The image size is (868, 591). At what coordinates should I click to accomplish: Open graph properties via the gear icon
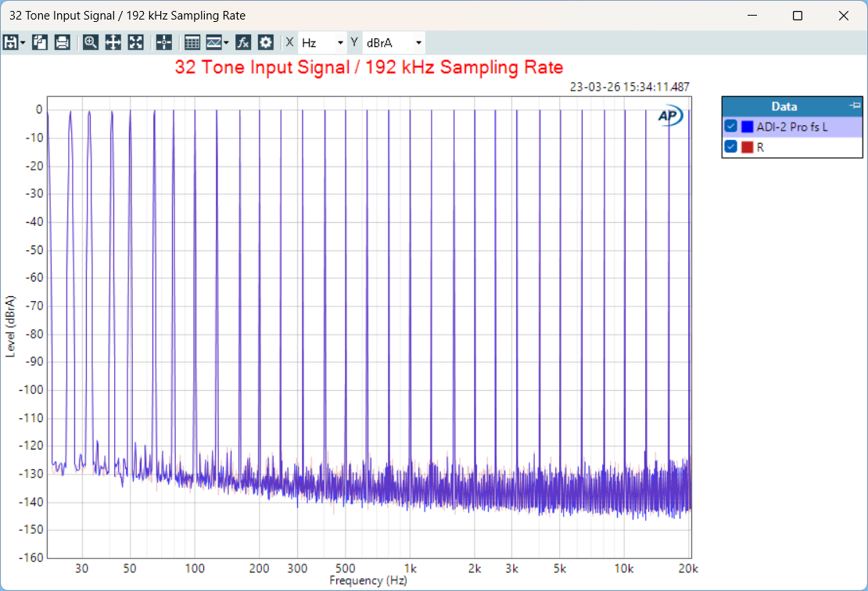[265, 42]
